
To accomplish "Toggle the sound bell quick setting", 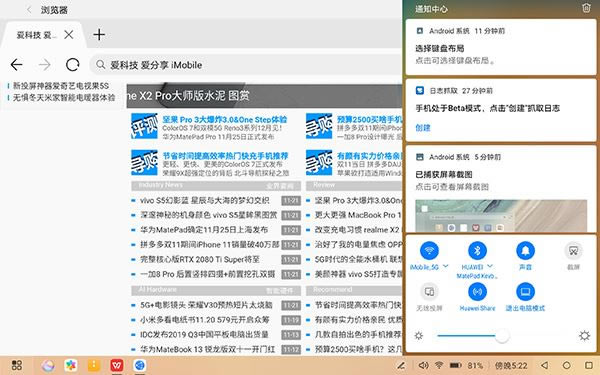I will 525,251.
